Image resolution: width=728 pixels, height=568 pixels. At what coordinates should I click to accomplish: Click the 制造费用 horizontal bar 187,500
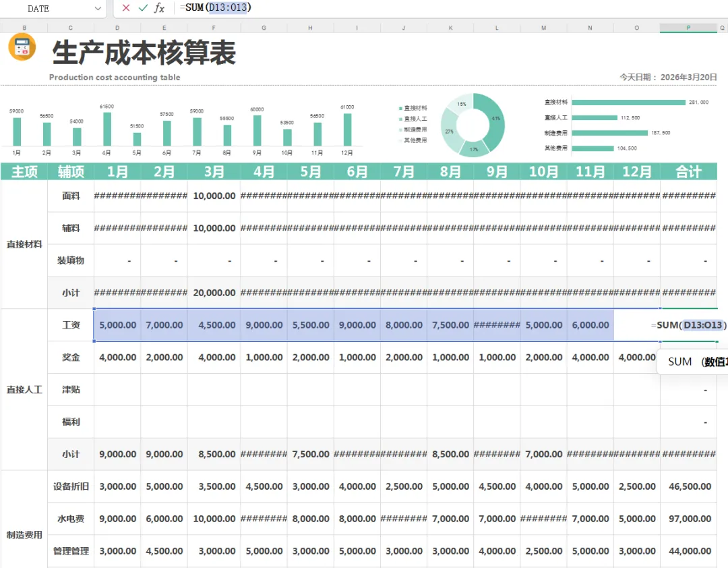[609, 133]
